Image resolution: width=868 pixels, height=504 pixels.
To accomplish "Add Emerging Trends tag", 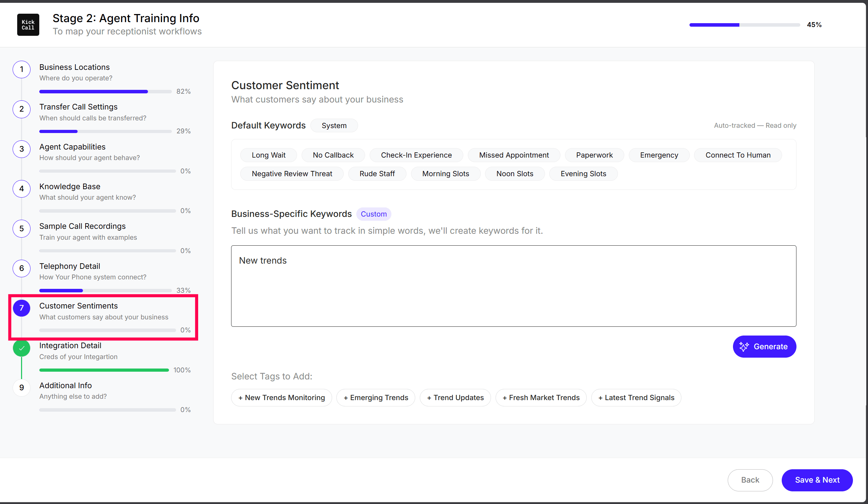I will (x=376, y=398).
